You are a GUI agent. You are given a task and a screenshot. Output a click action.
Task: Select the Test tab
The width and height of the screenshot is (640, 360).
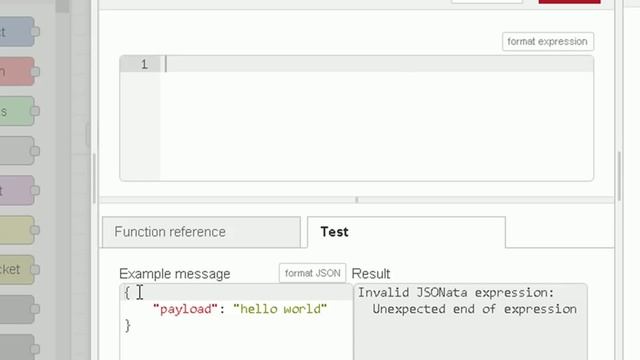(x=406, y=232)
